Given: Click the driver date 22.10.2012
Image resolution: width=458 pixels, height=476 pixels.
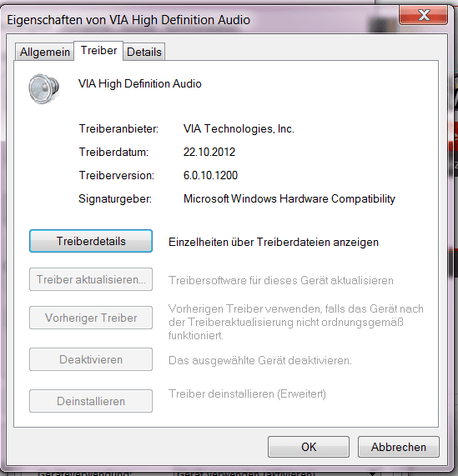Looking at the screenshot, I should point(209,152).
